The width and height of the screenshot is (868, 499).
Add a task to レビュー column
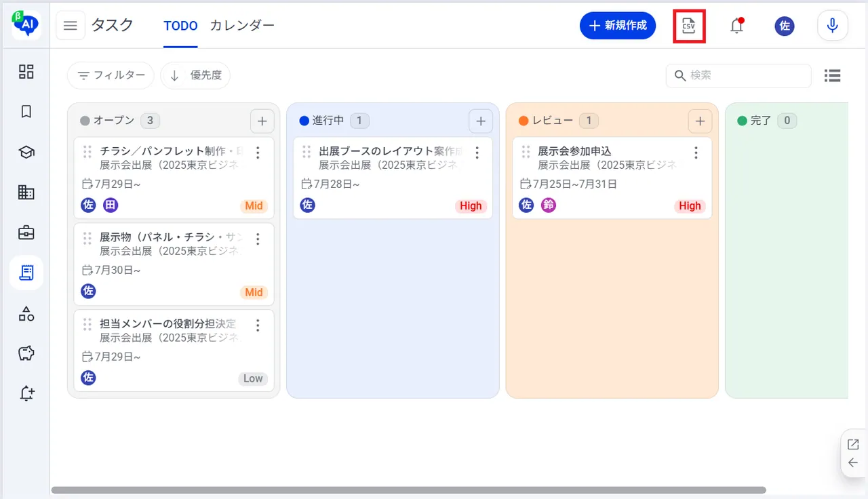[x=700, y=121]
